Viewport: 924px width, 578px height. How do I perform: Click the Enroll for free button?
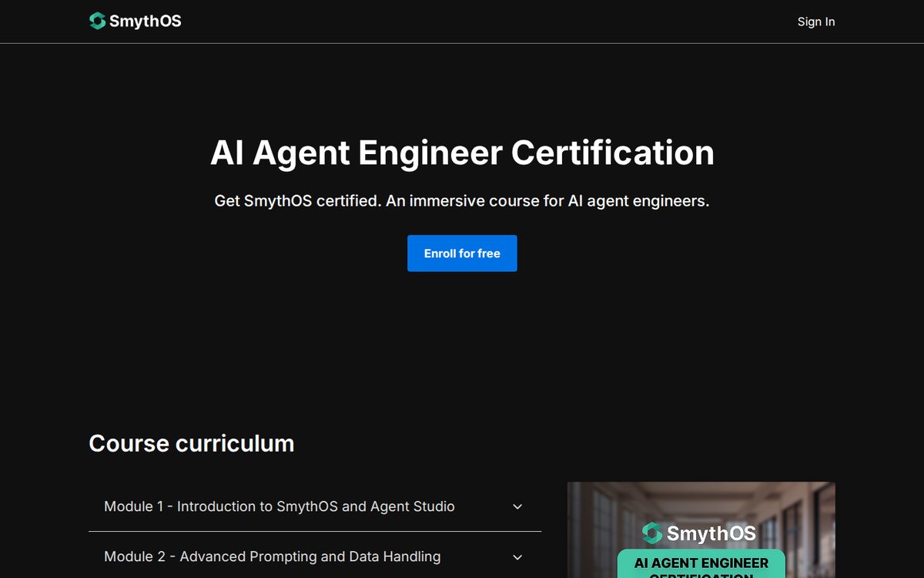click(x=462, y=254)
